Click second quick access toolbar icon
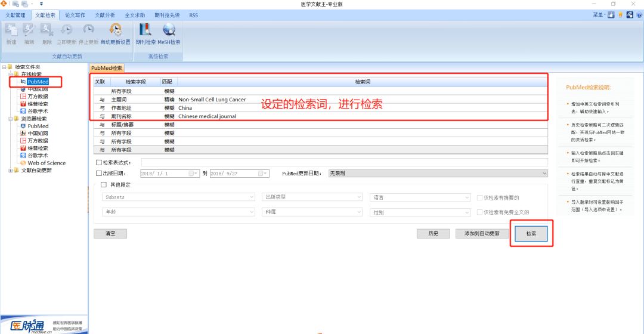 point(24,4)
